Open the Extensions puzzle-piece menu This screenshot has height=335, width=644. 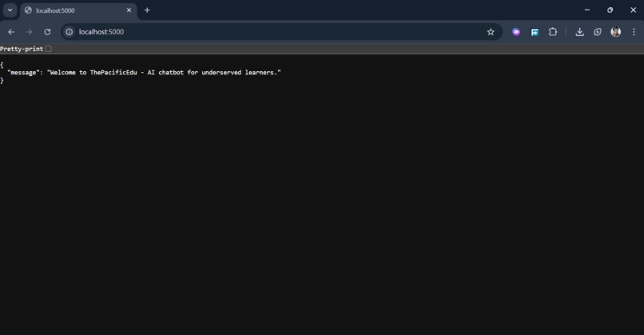point(553,32)
